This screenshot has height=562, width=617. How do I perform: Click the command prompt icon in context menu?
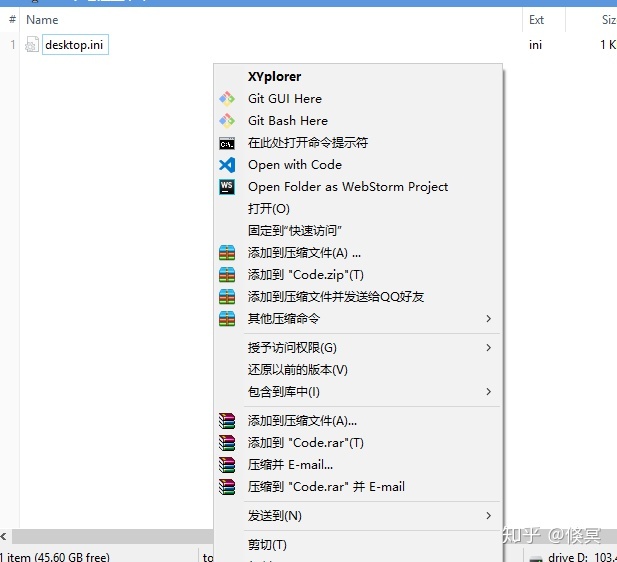(x=227, y=143)
